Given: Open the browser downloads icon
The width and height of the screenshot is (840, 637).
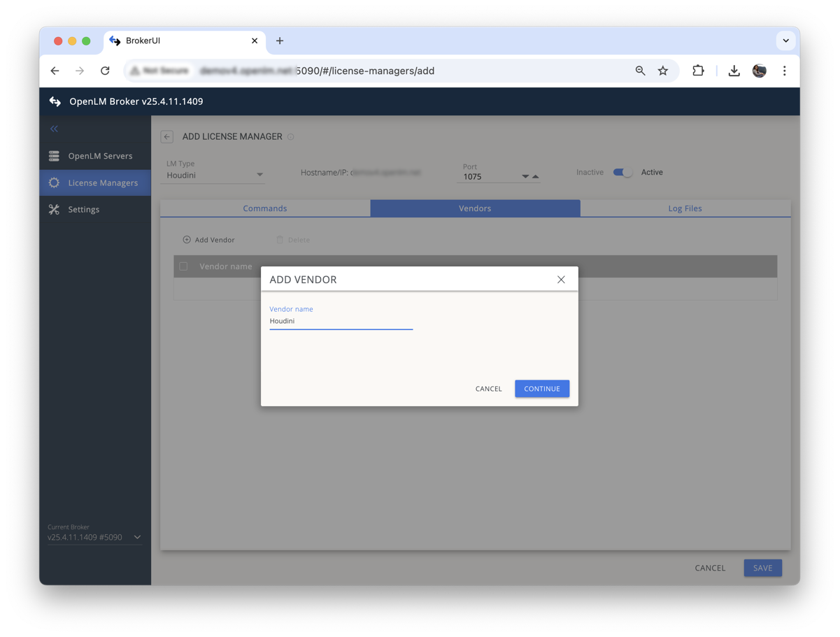Looking at the screenshot, I should pyautogui.click(x=734, y=71).
